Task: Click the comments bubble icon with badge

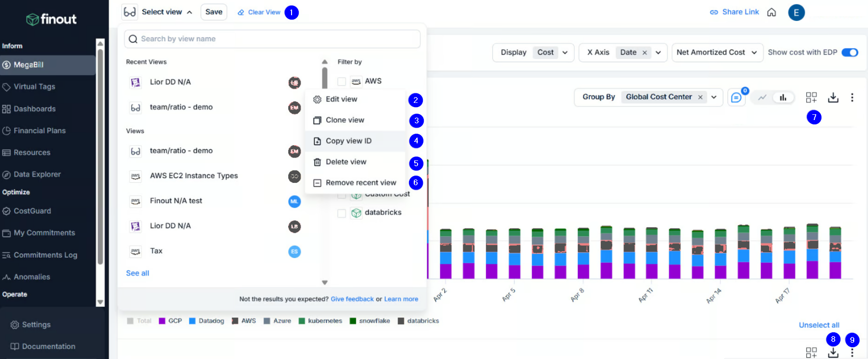Action: 736,98
